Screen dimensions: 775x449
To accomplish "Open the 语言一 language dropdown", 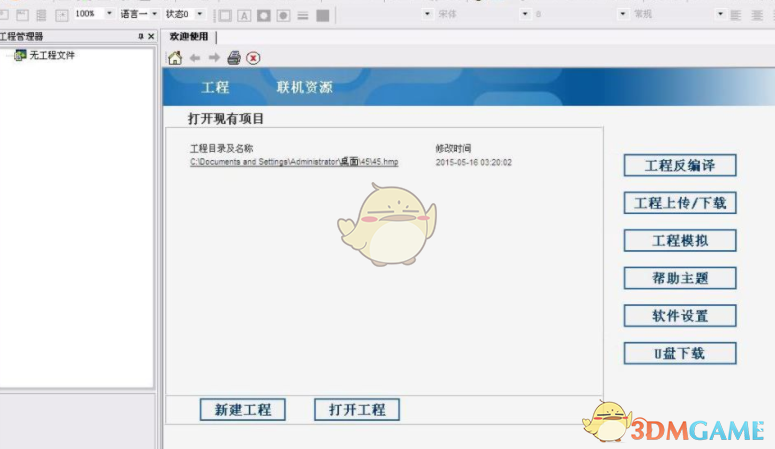I will click(155, 14).
